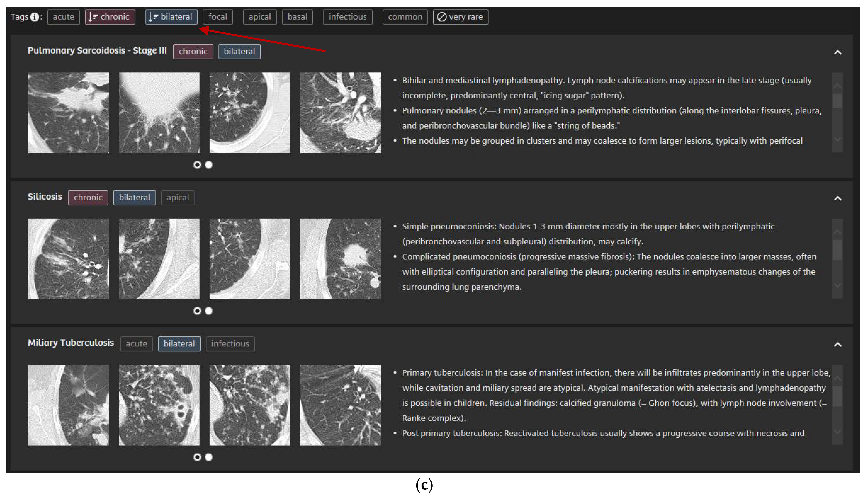Screen dimensions: 868x496
Task: Open third CT thumbnail of Miliary Tuberculosis
Action: coord(250,405)
